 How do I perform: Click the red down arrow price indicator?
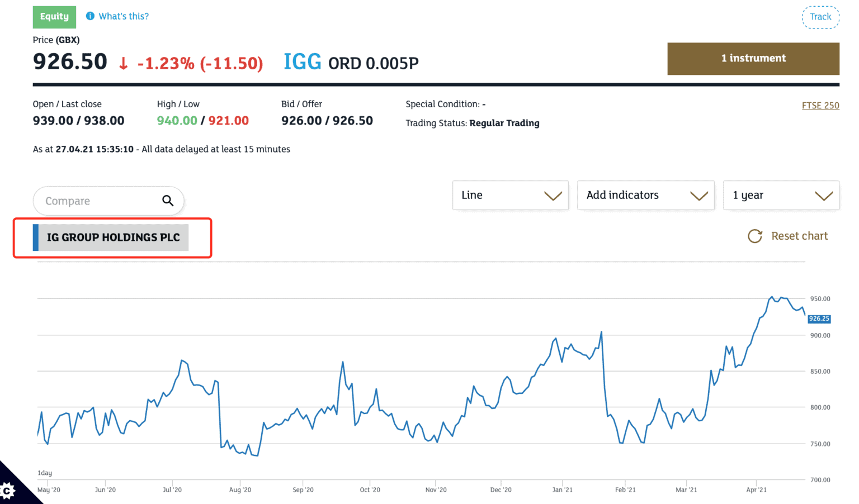pyautogui.click(x=124, y=64)
